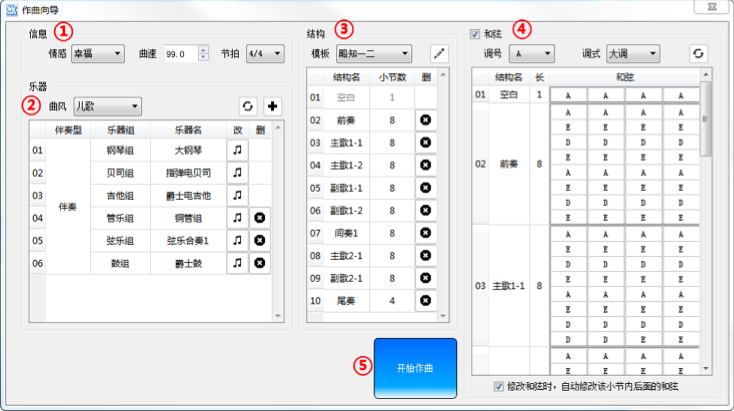
Task: Click the 间奏1 name in structure table
Action: tap(346, 233)
